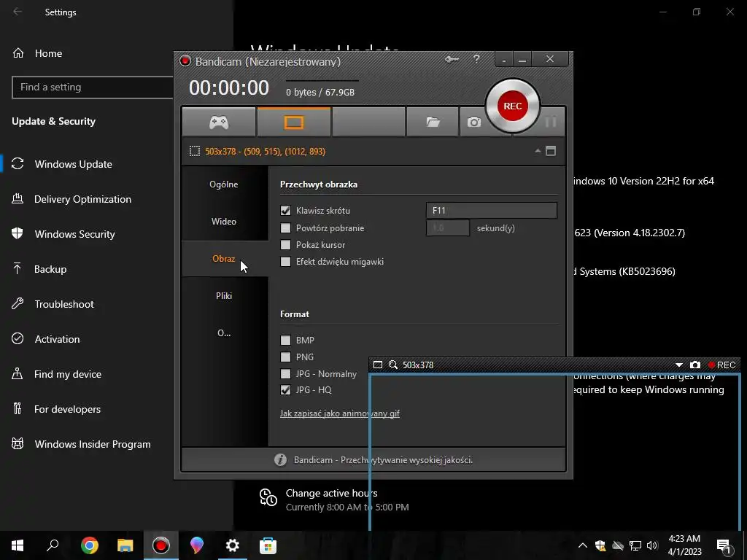Viewport: 747px width, 560px height.
Task: Click the Settings gear taskbar icon
Action: click(233, 545)
